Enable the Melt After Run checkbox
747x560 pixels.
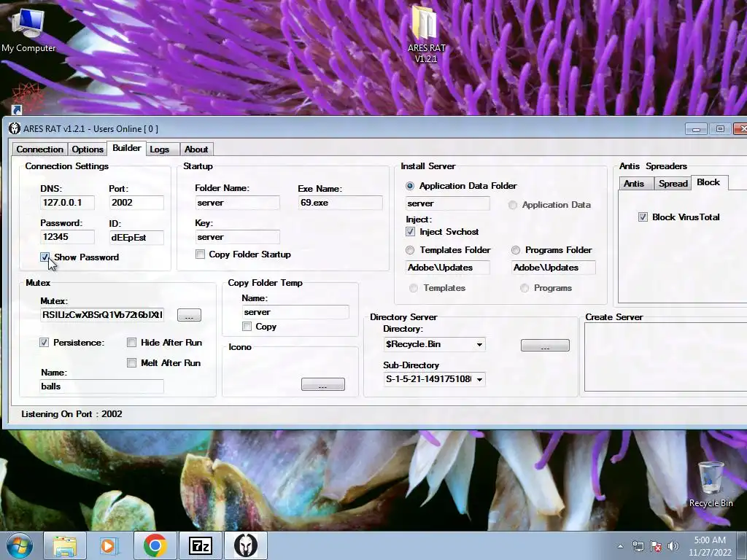131,363
